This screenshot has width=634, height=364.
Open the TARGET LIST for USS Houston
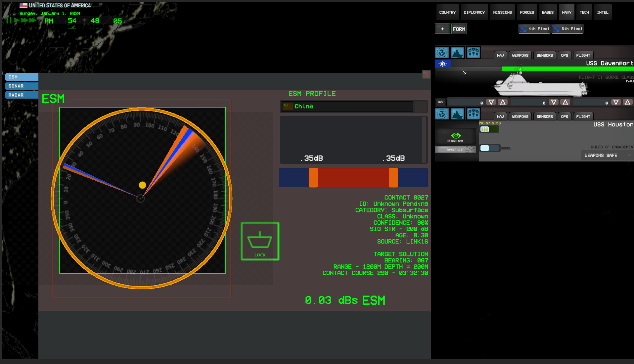tap(455, 149)
